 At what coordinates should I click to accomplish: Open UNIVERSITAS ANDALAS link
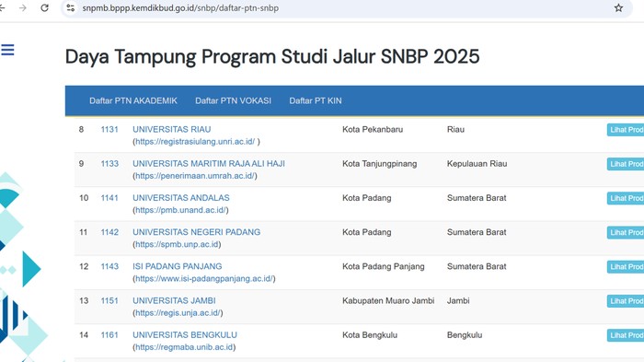coord(180,198)
